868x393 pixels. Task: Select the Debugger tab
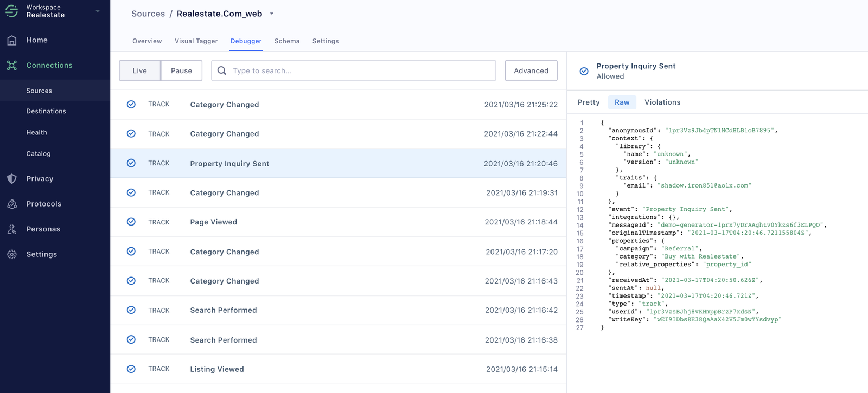pyautogui.click(x=246, y=41)
